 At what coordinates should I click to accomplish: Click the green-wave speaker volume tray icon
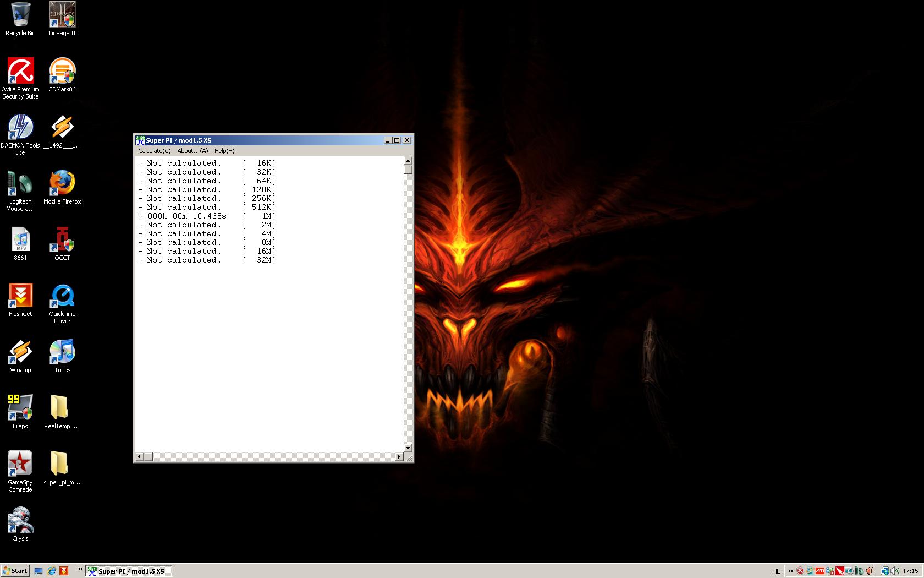point(895,571)
